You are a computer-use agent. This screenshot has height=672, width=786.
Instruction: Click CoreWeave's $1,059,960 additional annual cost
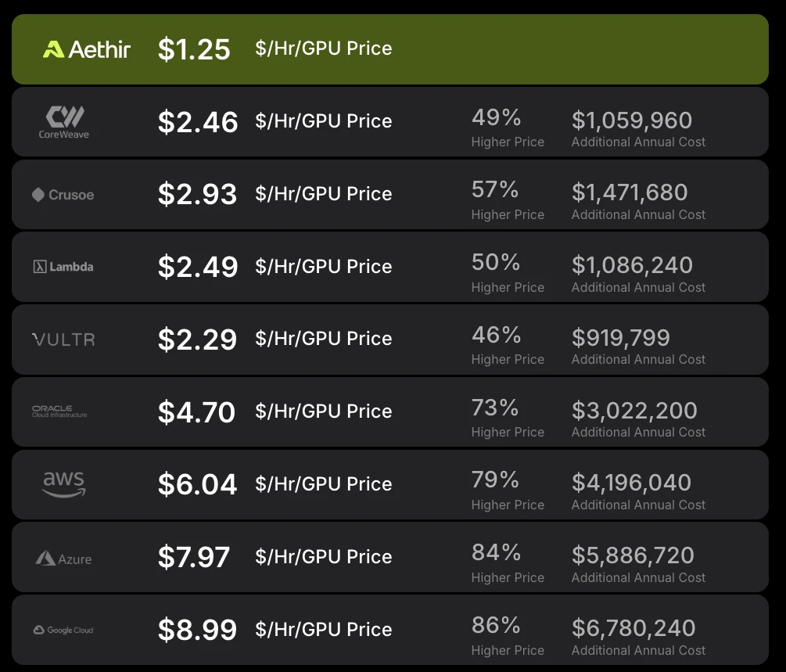coord(632,120)
